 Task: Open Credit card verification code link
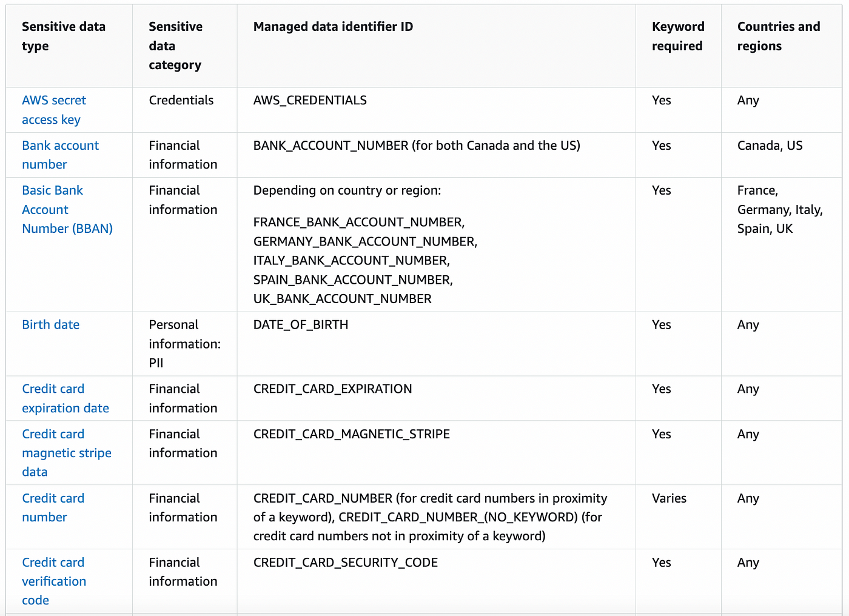click(x=54, y=581)
